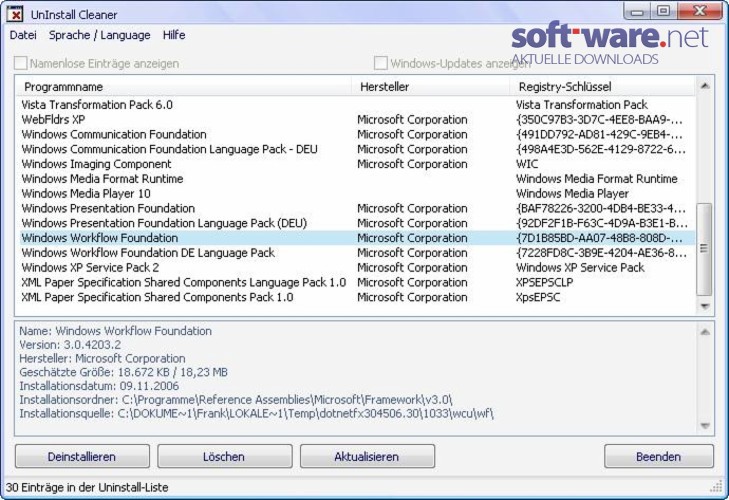Sort by Hersteller column header

[x=431, y=87]
